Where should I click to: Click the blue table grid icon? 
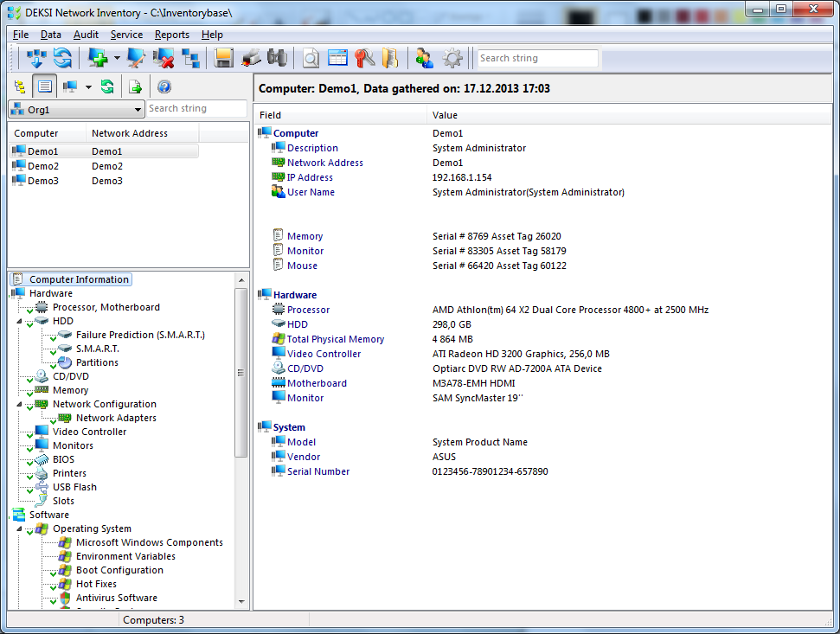click(337, 58)
